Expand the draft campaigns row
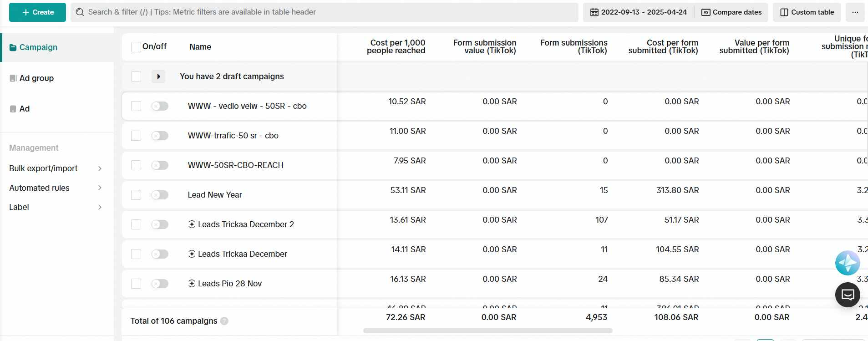This screenshot has width=868, height=341. pos(158,76)
